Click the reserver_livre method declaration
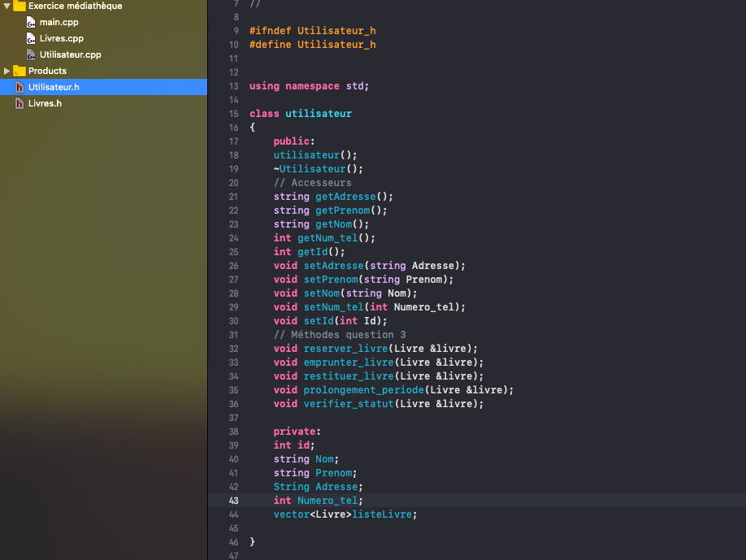The width and height of the screenshot is (746, 560). [339, 349]
